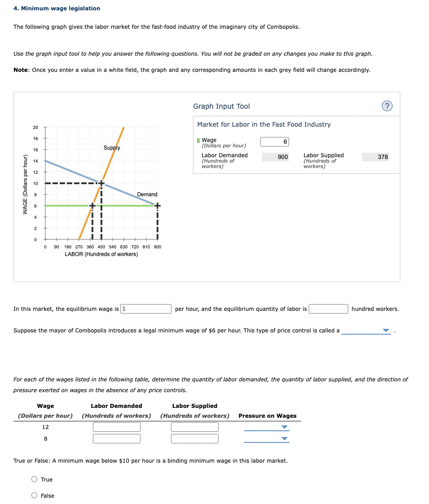Viewport: 429px width, 504px height.
Task: Select the False radio button
Action: point(34,495)
